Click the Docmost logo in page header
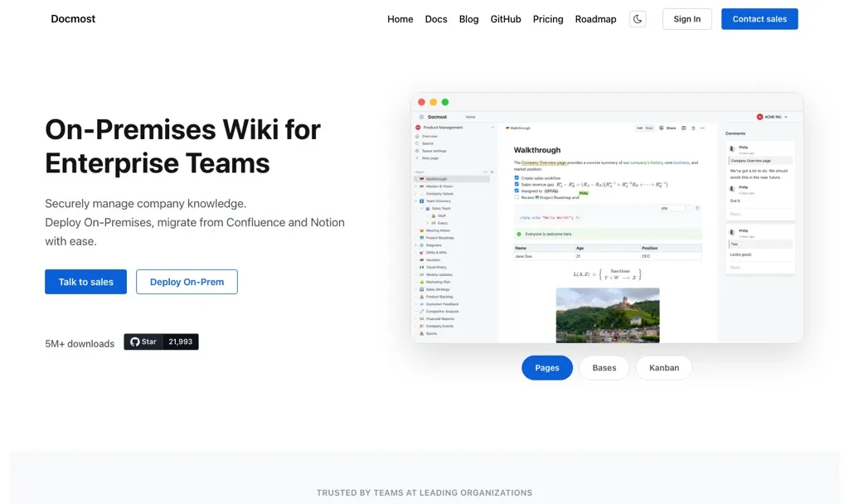 (73, 19)
